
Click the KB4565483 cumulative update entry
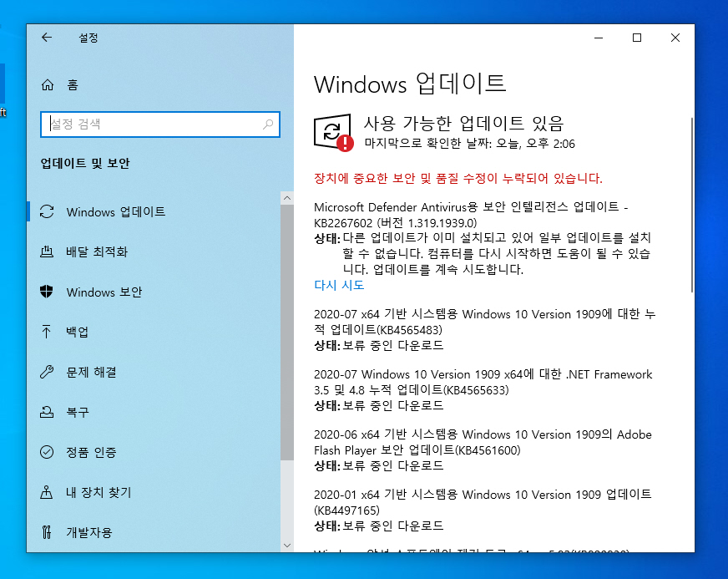pos(484,322)
